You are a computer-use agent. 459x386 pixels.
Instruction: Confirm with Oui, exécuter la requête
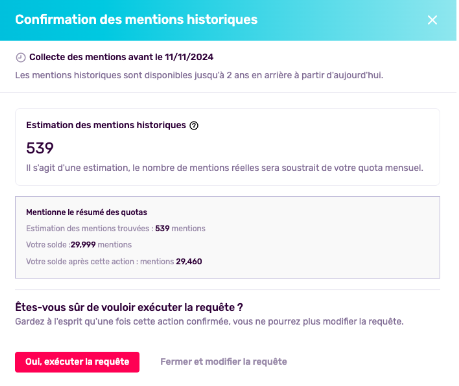click(x=77, y=362)
